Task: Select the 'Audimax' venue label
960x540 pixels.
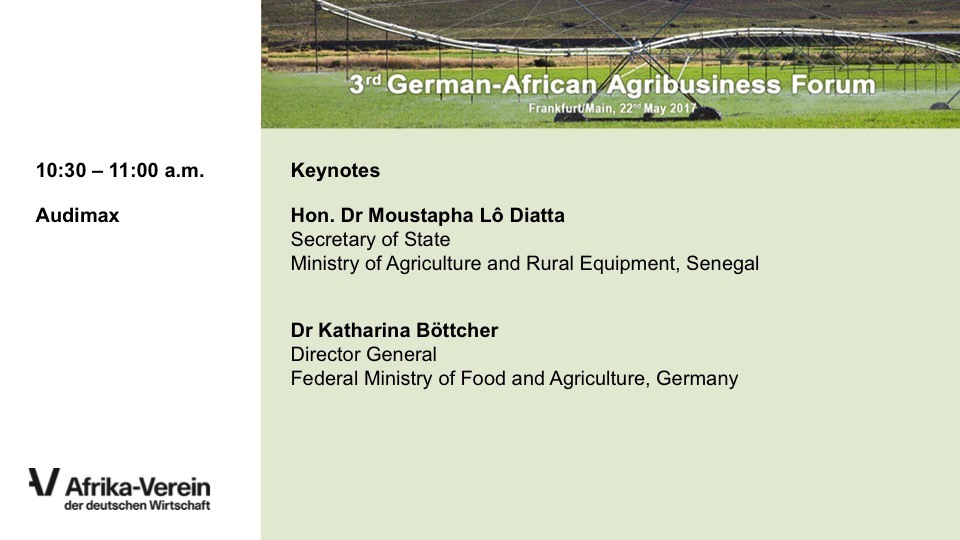Action: point(77,215)
